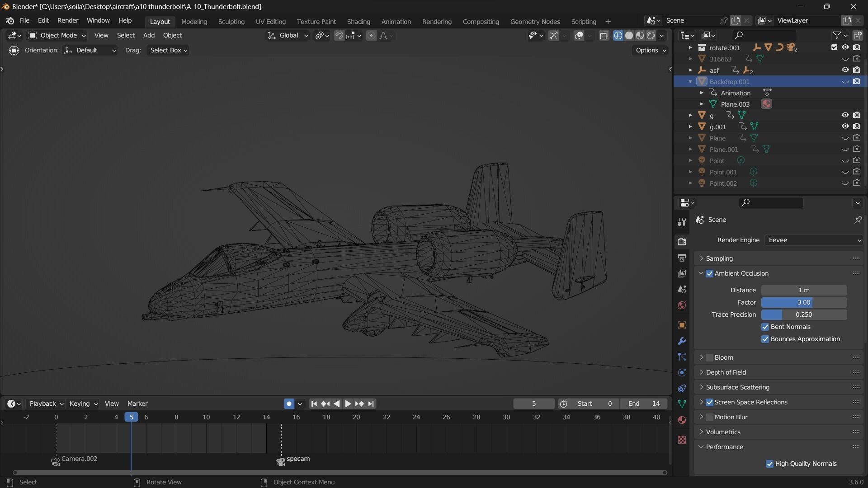Screen dimensions: 868x488
Task: Open the Particles properties tab
Action: 682,357
